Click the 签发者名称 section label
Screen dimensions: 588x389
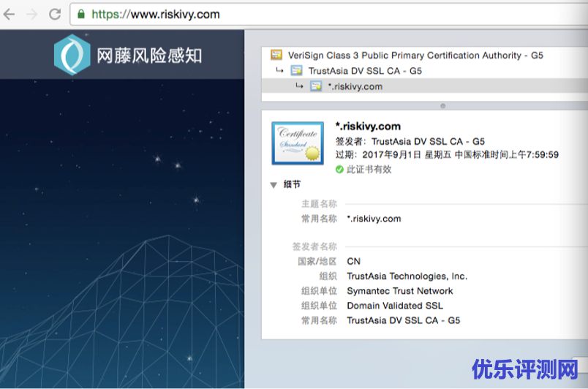point(314,246)
